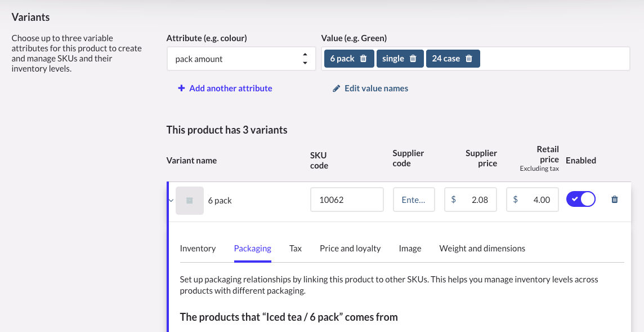The height and width of the screenshot is (332, 644).
Task: Disable the 6 pack variant toggle
Action: 581,200
